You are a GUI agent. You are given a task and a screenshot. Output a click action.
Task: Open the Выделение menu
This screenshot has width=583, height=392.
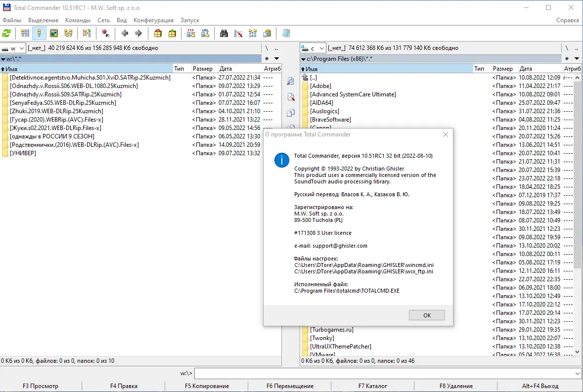(43, 20)
